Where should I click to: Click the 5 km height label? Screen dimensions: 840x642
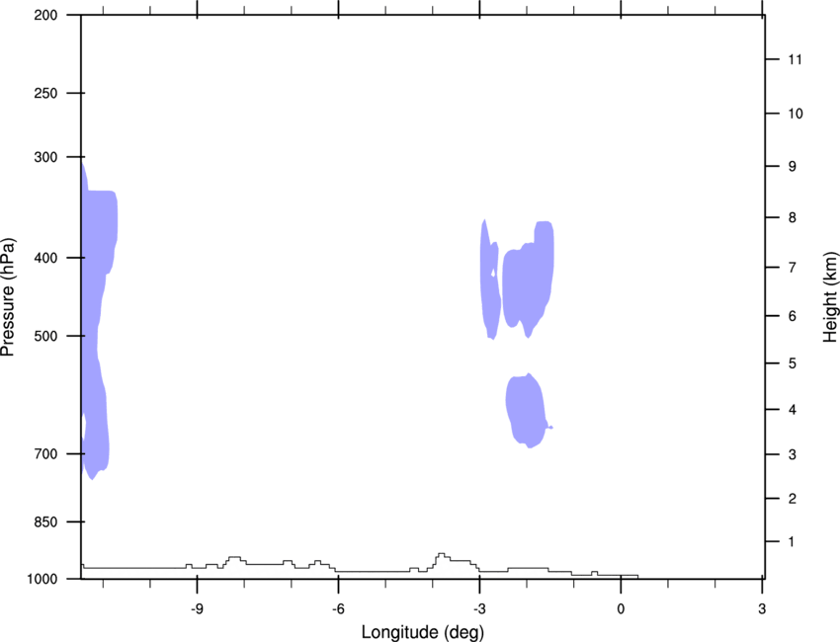tap(793, 363)
